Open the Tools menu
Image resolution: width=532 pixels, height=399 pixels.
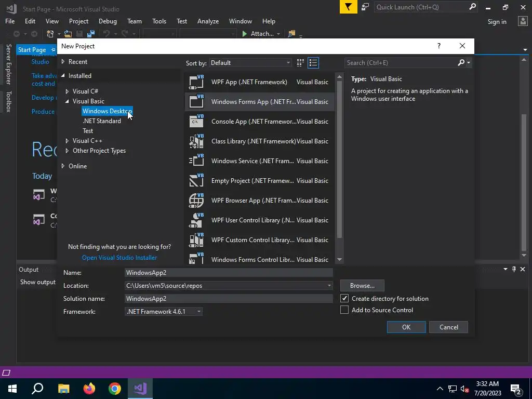(159, 21)
